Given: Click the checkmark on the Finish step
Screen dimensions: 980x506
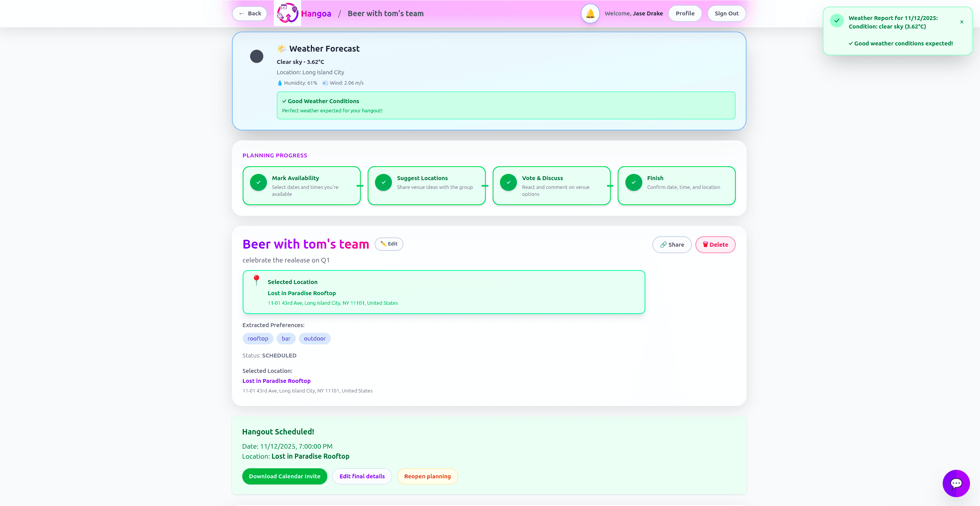Looking at the screenshot, I should 633,182.
